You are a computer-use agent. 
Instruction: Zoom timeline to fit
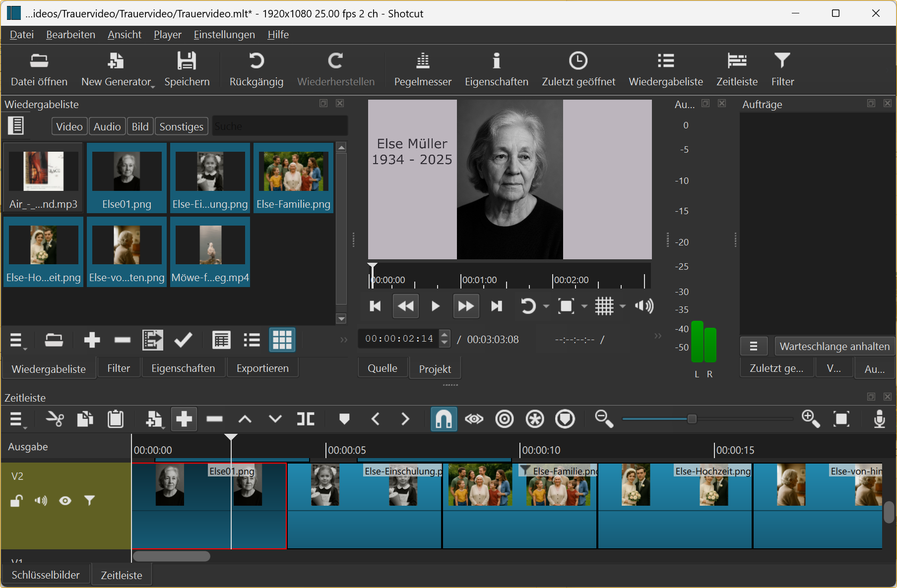[x=841, y=419]
